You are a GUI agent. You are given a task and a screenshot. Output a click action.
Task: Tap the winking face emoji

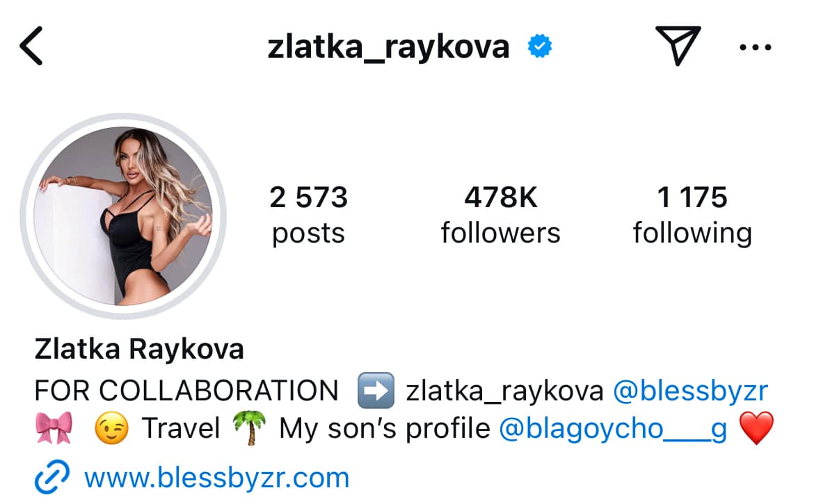click(111, 428)
